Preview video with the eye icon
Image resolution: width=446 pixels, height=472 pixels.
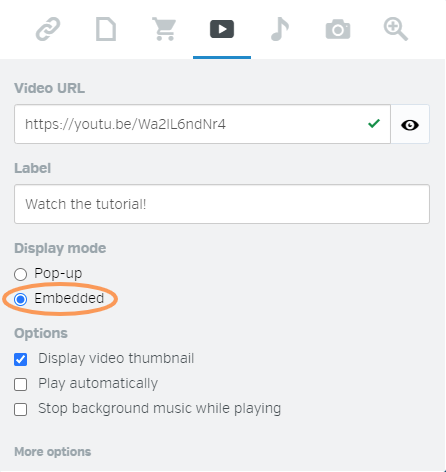[x=410, y=125]
